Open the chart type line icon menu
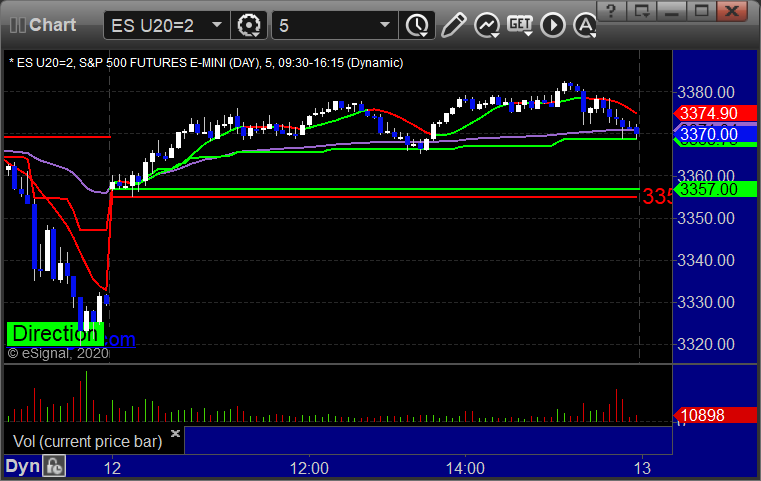The image size is (761, 481). (487, 25)
